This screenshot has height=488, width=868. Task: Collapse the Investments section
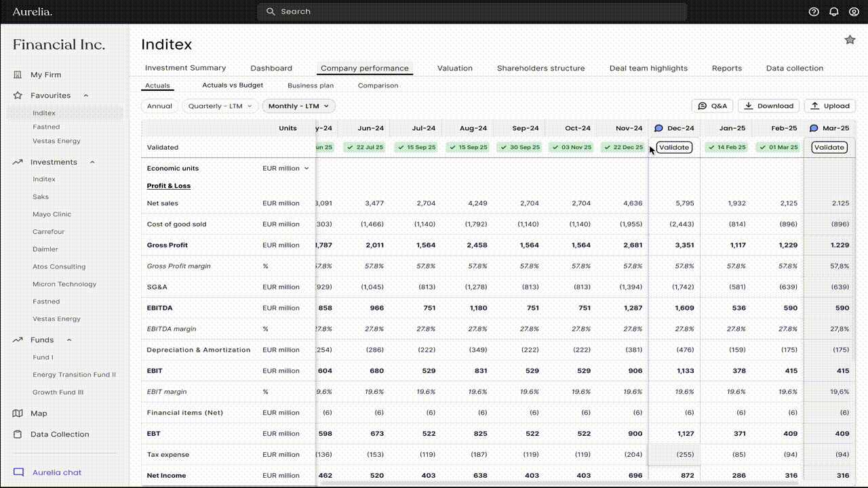pyautogui.click(x=92, y=162)
